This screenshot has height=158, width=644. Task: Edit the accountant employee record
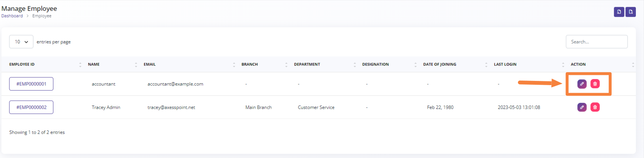coord(582,84)
